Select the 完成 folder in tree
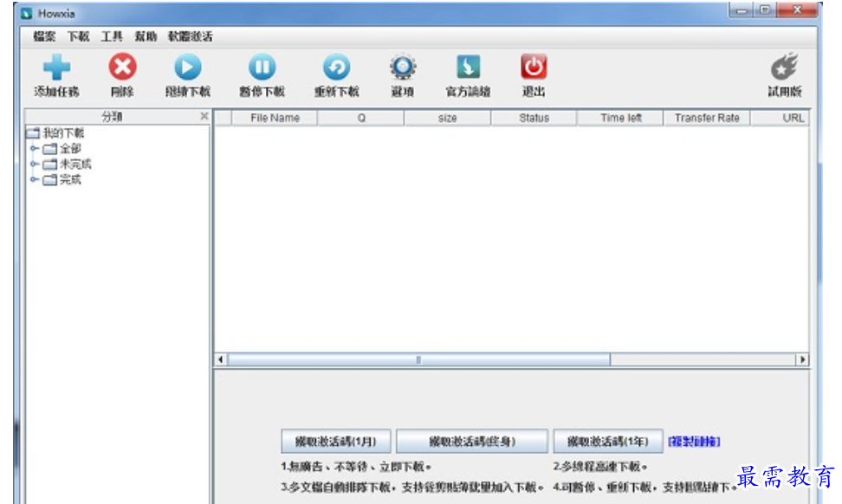 62,179
